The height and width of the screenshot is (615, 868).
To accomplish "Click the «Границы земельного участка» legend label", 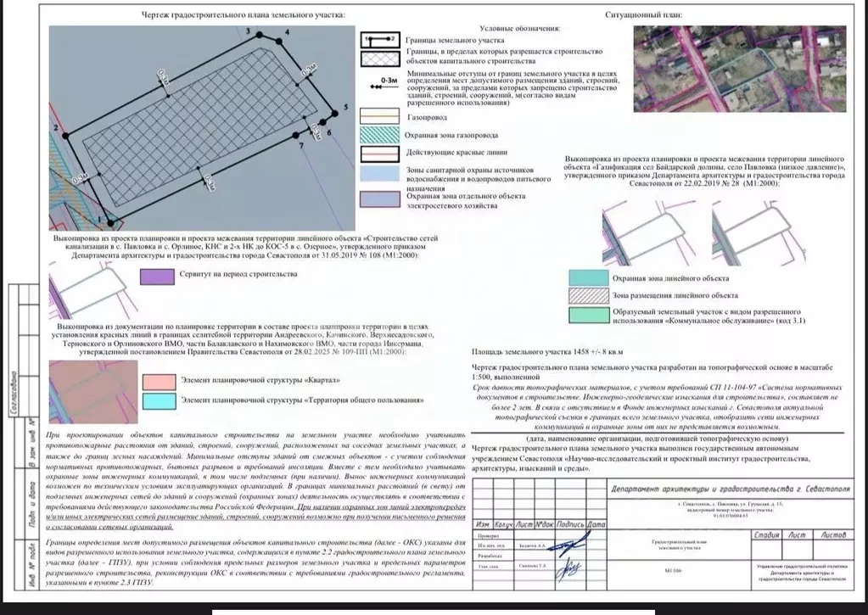I will coord(455,41).
